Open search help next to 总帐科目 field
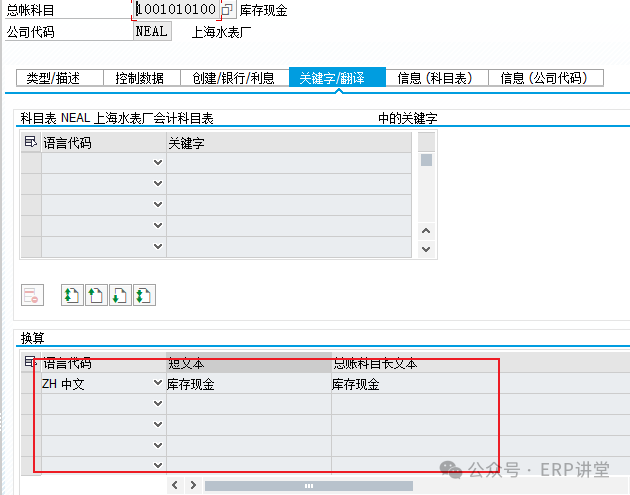Image resolution: width=630 pixels, height=495 pixels. (x=228, y=10)
